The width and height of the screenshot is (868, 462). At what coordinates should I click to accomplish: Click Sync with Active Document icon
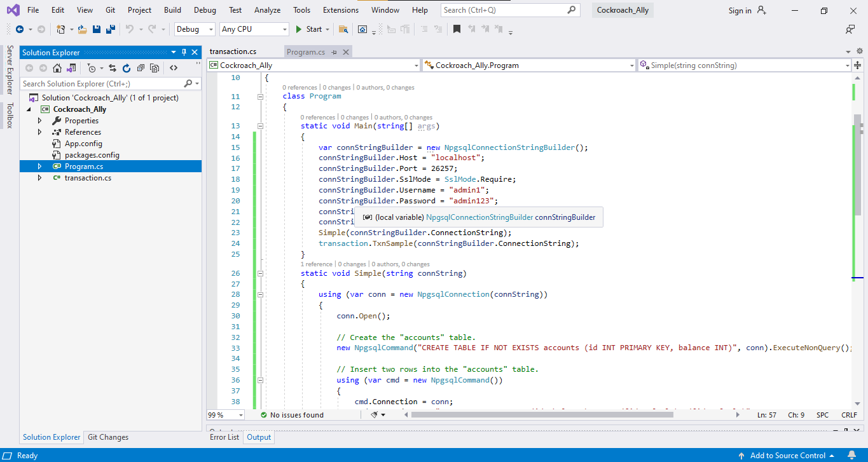click(x=113, y=68)
